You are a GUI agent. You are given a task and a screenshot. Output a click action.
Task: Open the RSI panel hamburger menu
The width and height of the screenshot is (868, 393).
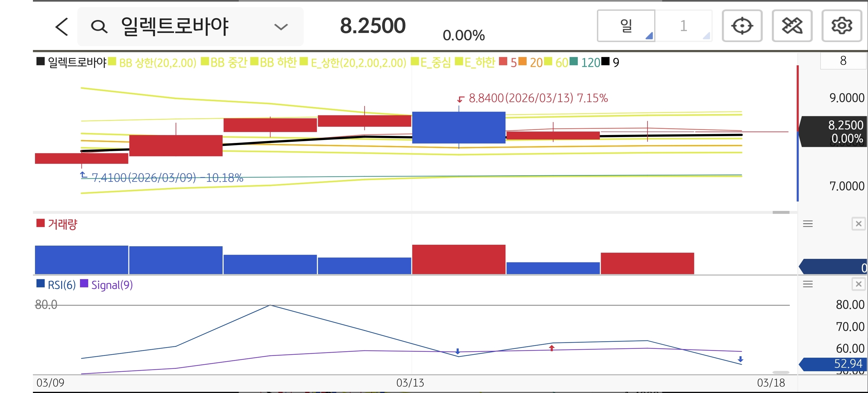pos(808,284)
